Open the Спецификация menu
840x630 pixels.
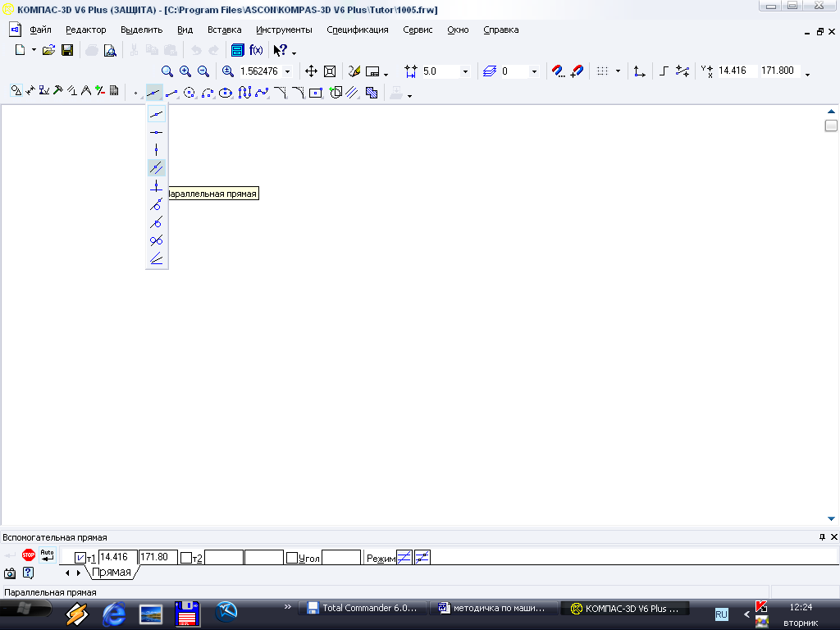click(358, 30)
